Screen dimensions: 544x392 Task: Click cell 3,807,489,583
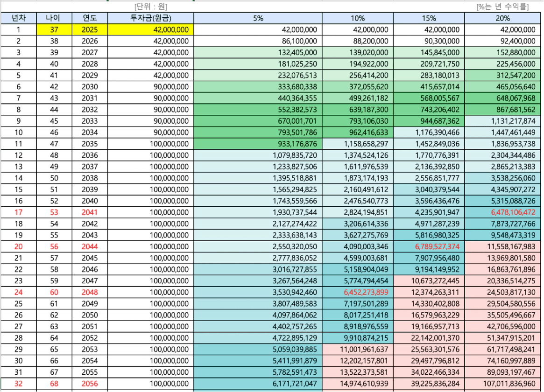(x=258, y=304)
